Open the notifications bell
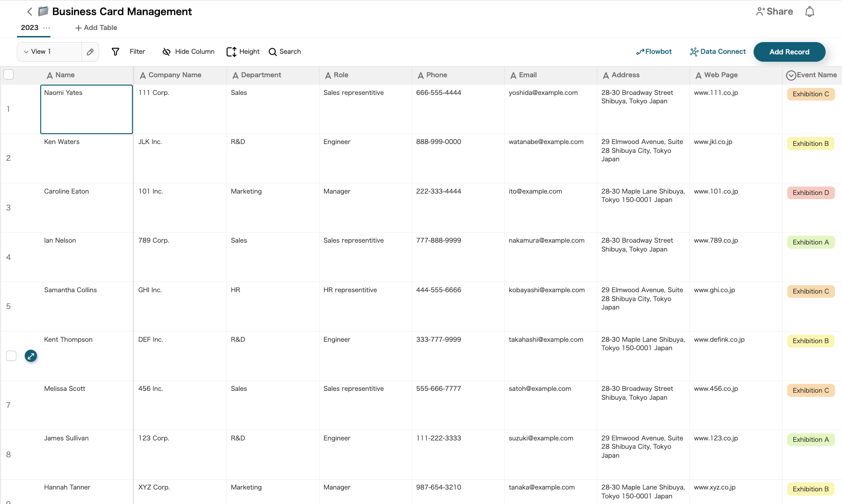842x504 pixels. [x=809, y=12]
